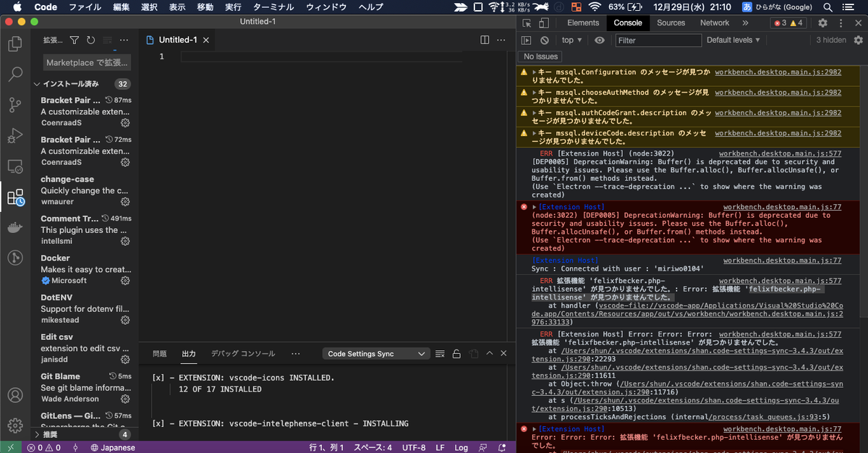Open panel's additional views ellipsis
Screen dimensions: 868x453
295,354
